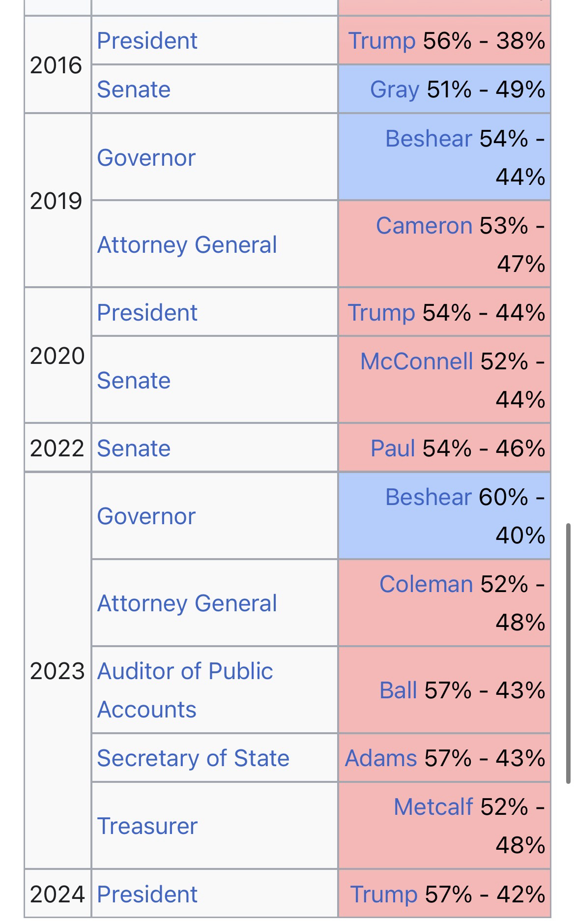Open the 2016 President link
The image size is (575, 924).
point(147,40)
